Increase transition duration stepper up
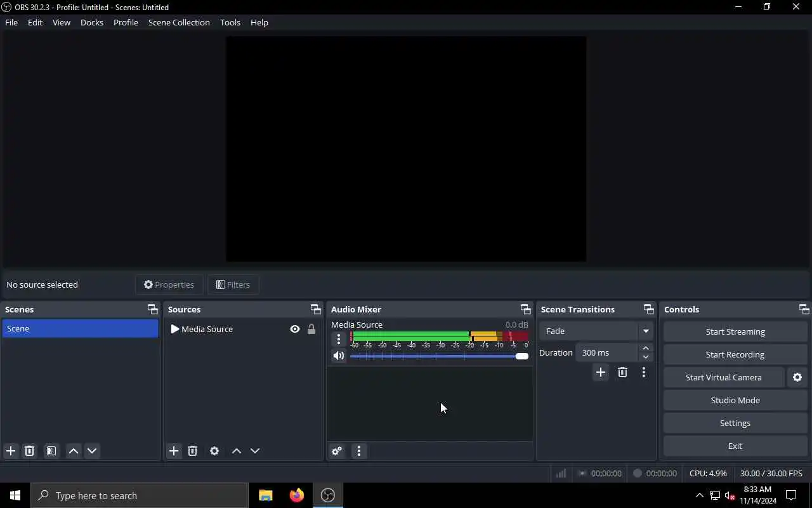Screen dimensions: 812x508 tap(646, 348)
